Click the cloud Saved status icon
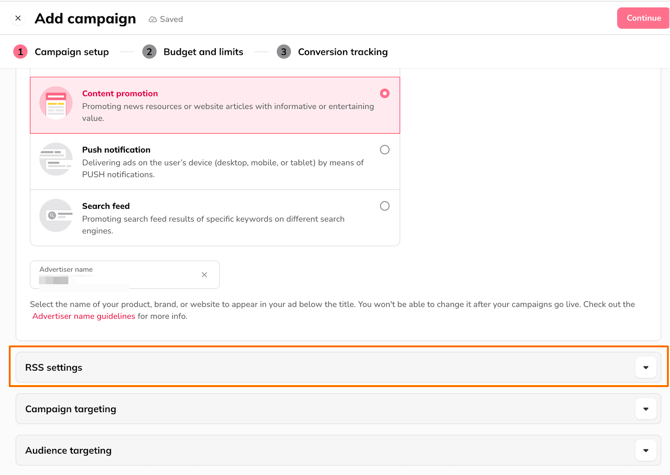 [153, 19]
